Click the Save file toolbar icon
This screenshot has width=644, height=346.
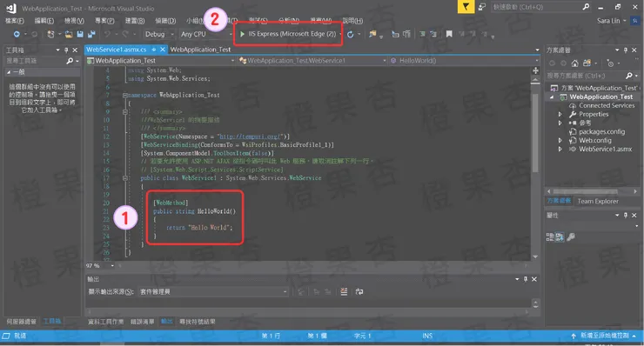coord(80,34)
